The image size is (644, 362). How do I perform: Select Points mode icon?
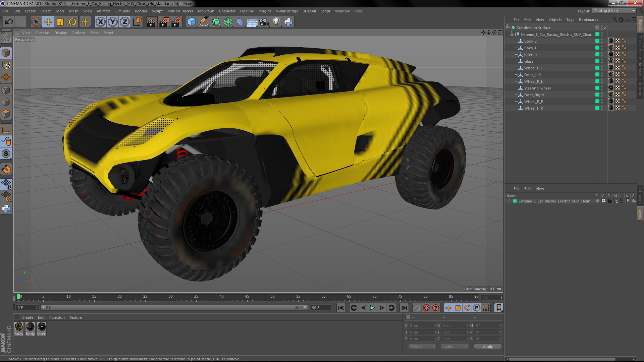[6, 89]
